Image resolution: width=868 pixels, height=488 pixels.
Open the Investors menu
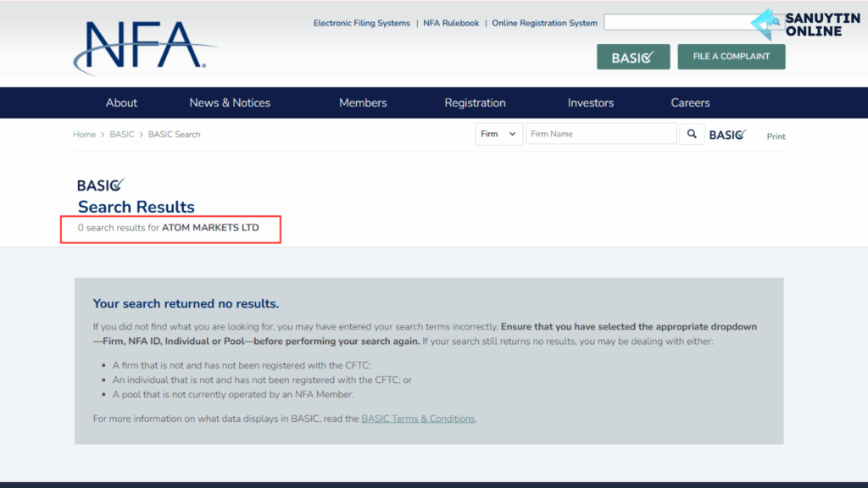tap(591, 103)
